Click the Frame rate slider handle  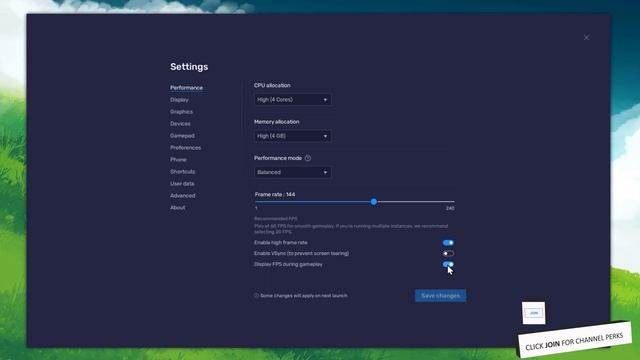pos(373,202)
